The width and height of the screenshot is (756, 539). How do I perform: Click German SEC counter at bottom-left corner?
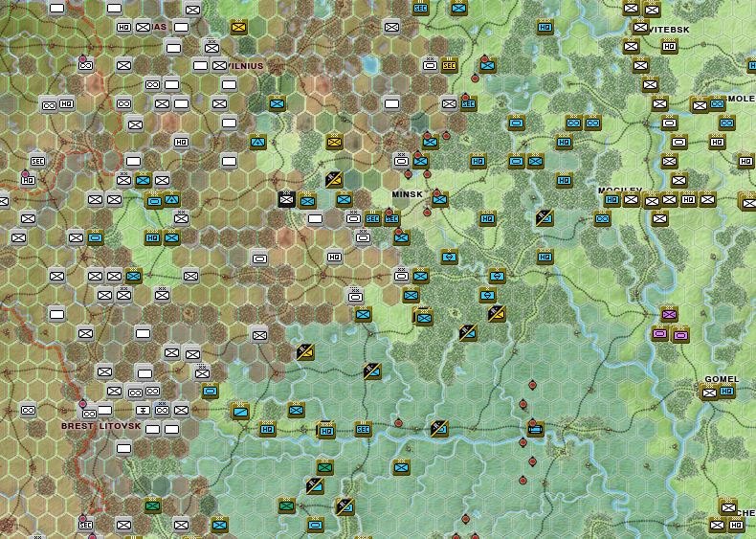point(85,525)
